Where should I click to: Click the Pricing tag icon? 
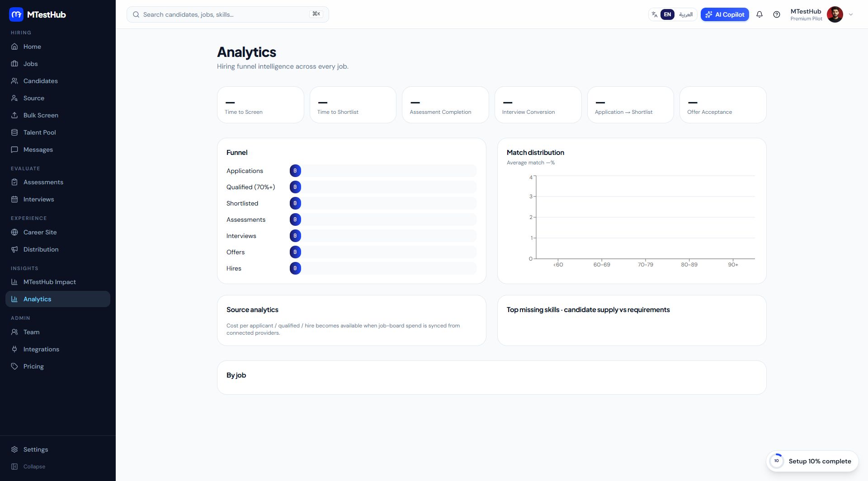(x=14, y=366)
